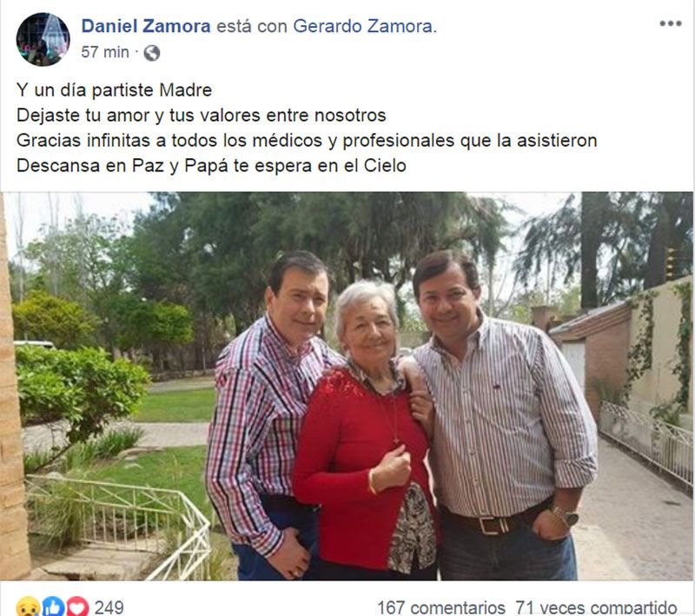This screenshot has height=616, width=695.
Task: Open Daniel Zamora's profile picture
Action: (x=43, y=39)
